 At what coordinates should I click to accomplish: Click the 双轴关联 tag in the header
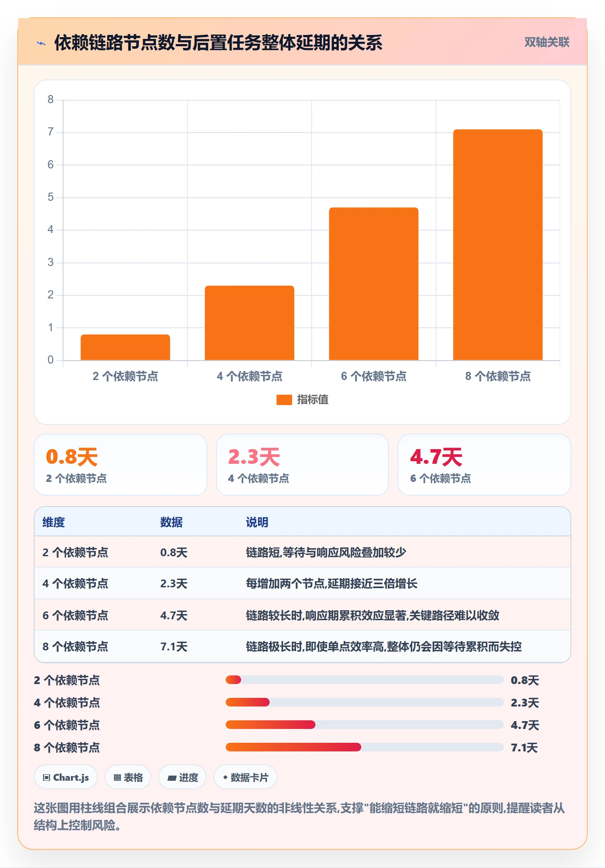(x=547, y=42)
